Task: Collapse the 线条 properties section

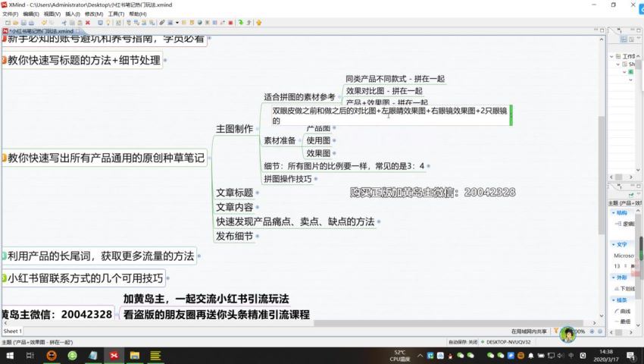Action: click(x=614, y=300)
